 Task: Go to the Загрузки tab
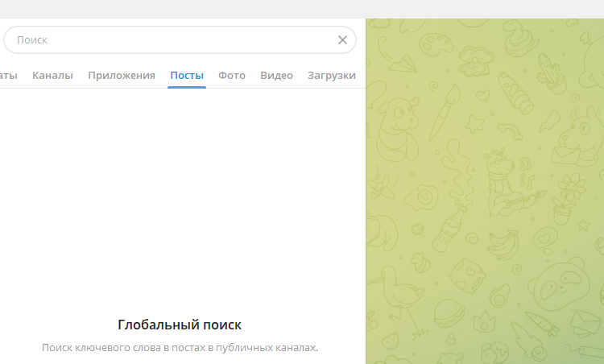coord(331,76)
